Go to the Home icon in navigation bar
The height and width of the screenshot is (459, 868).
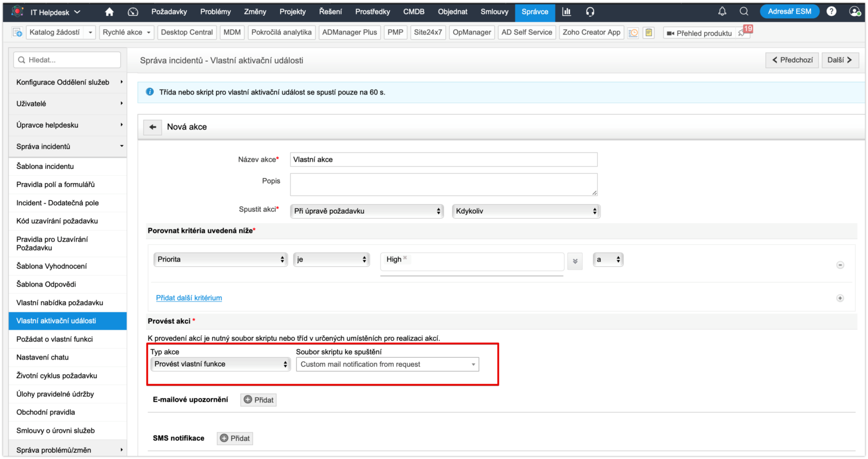click(x=110, y=11)
